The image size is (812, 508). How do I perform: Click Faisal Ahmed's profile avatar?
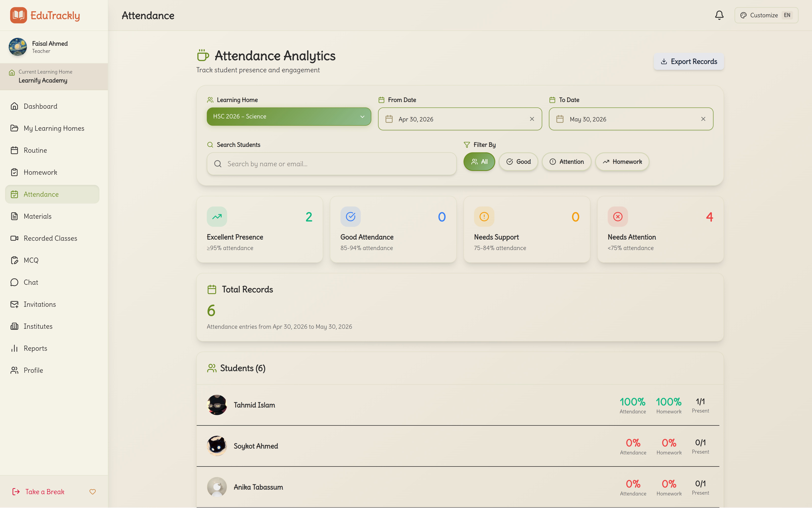(18, 47)
